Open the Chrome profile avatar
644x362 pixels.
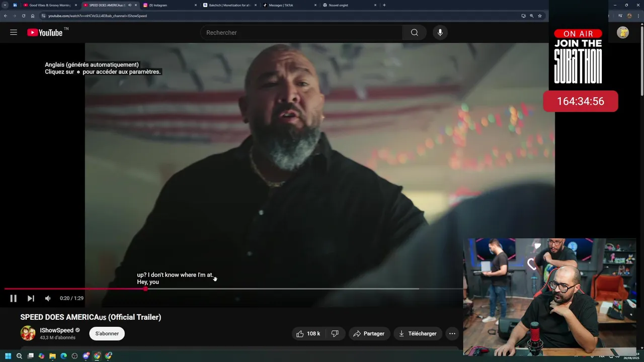click(x=629, y=16)
